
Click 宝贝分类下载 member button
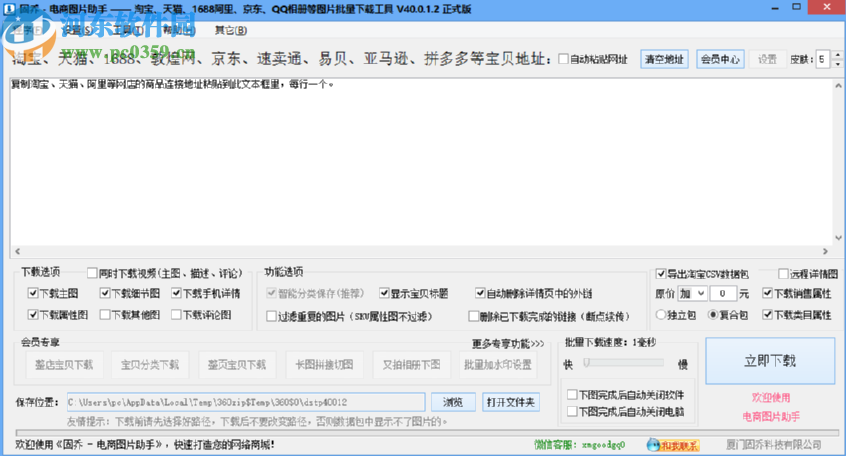pos(150,365)
